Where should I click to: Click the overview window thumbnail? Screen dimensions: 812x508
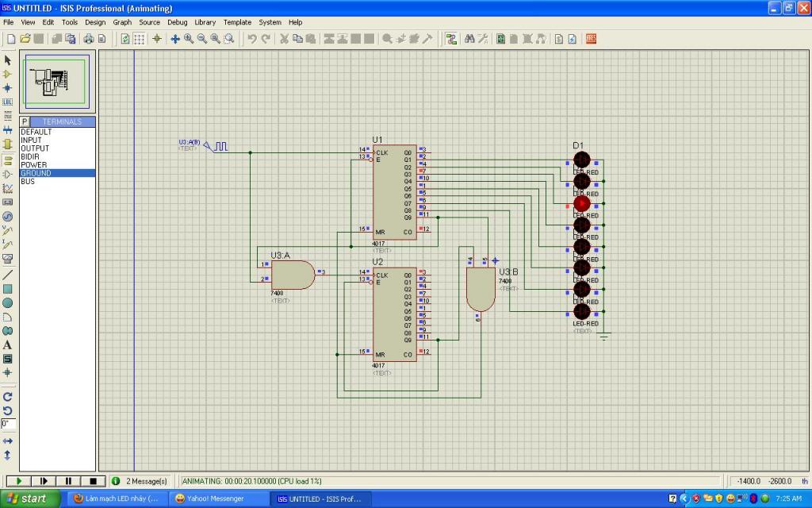point(57,82)
